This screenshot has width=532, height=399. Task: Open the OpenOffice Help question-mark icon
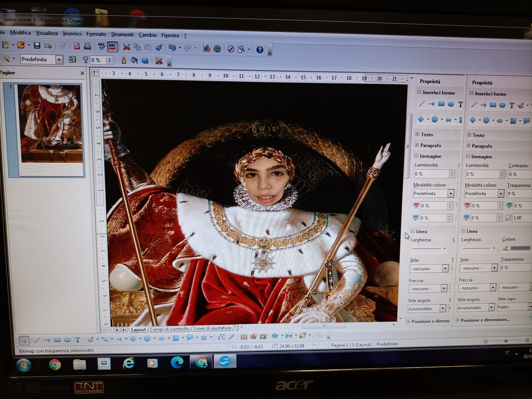[260, 50]
